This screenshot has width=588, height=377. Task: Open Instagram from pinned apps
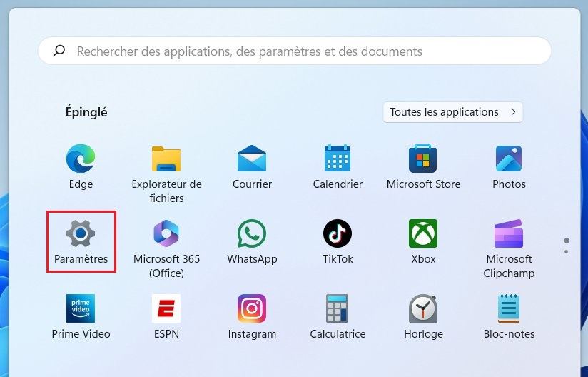point(252,316)
